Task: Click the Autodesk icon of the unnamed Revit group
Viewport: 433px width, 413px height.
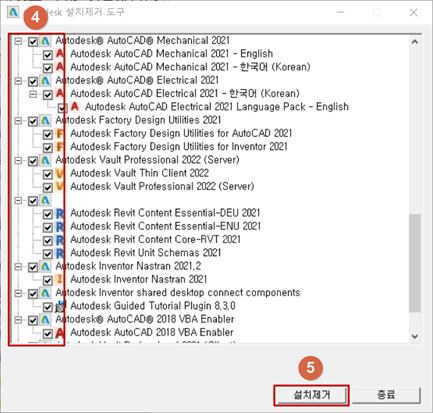Action: 46,200
